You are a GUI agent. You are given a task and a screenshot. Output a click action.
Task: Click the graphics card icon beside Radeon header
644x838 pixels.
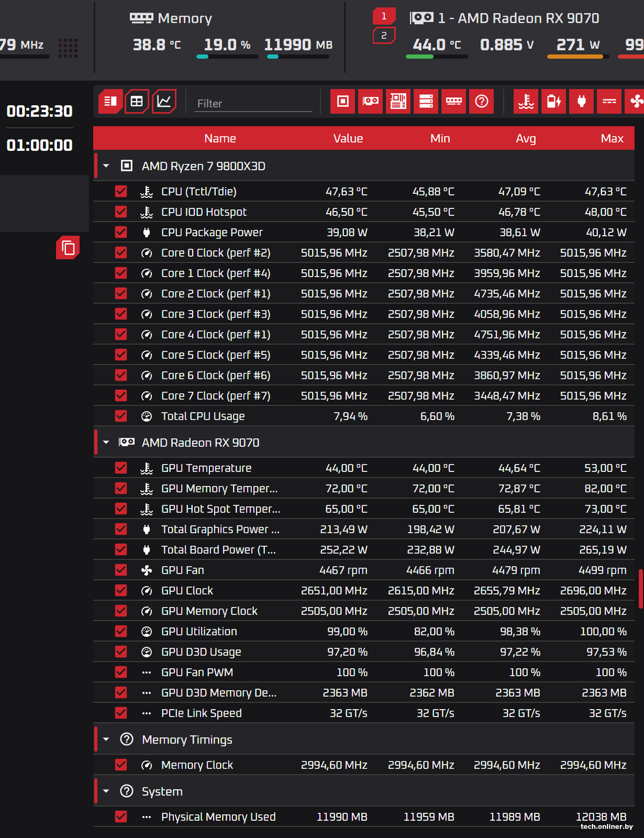422,18
